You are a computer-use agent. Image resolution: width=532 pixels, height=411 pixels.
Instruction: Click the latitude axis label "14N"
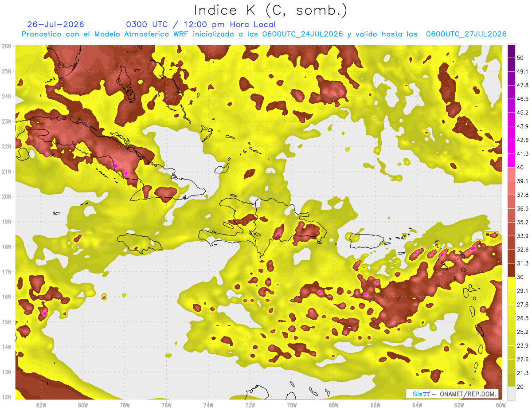[7, 347]
